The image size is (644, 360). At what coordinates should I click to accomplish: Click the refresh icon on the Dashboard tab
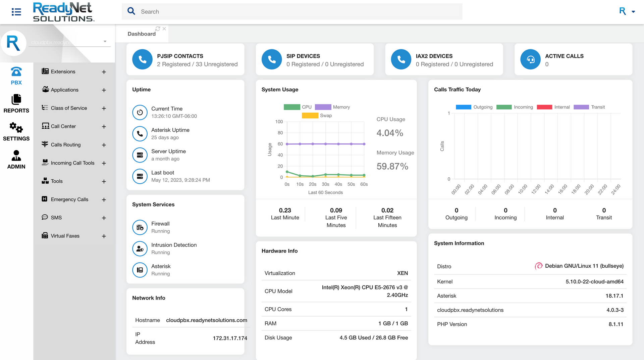157,29
